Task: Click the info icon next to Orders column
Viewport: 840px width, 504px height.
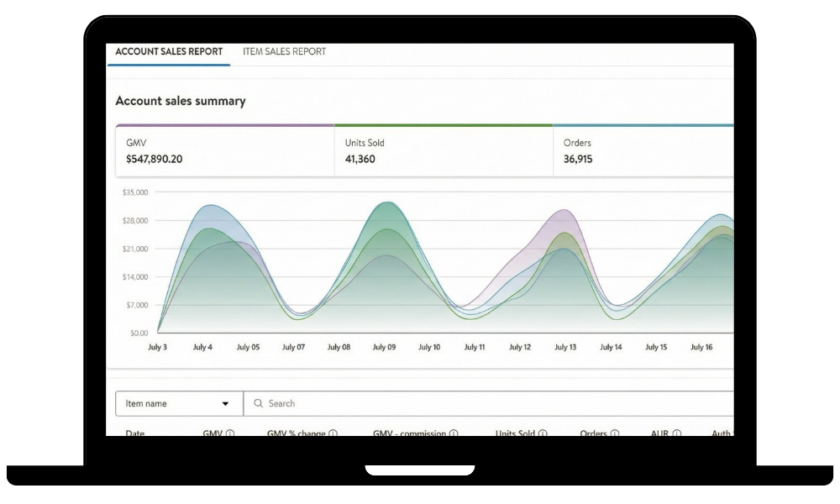Action: 615,433
